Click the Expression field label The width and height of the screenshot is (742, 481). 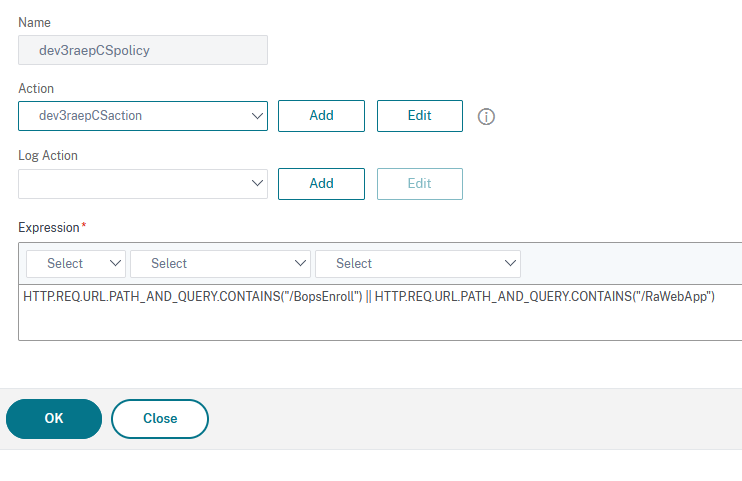tap(52, 228)
